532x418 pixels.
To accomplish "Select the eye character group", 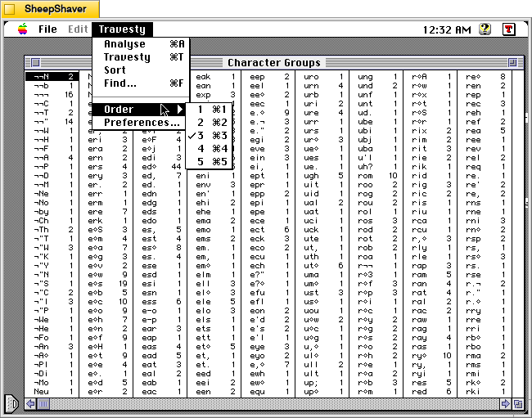I will click(268, 347).
